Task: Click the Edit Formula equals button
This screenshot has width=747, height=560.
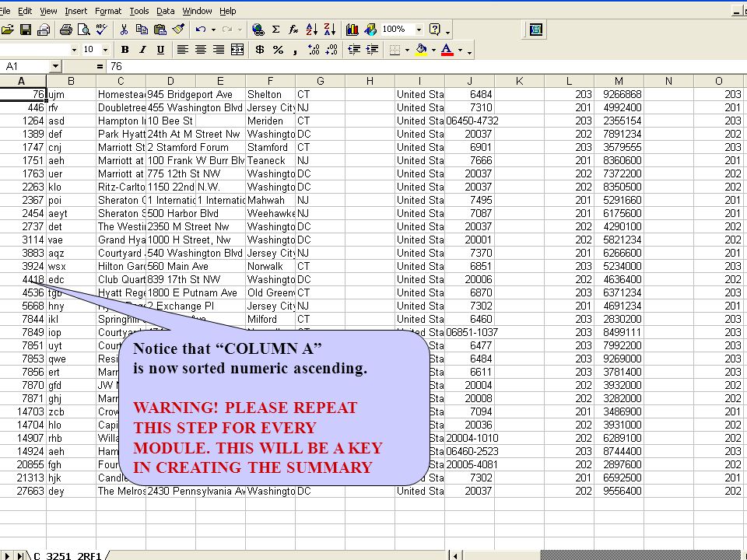Action: coord(100,67)
